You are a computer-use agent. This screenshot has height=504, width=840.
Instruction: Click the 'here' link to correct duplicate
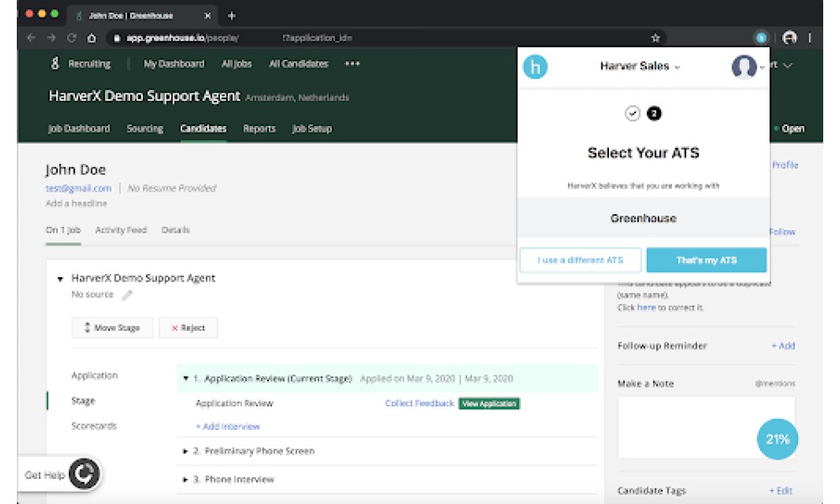[646, 307]
